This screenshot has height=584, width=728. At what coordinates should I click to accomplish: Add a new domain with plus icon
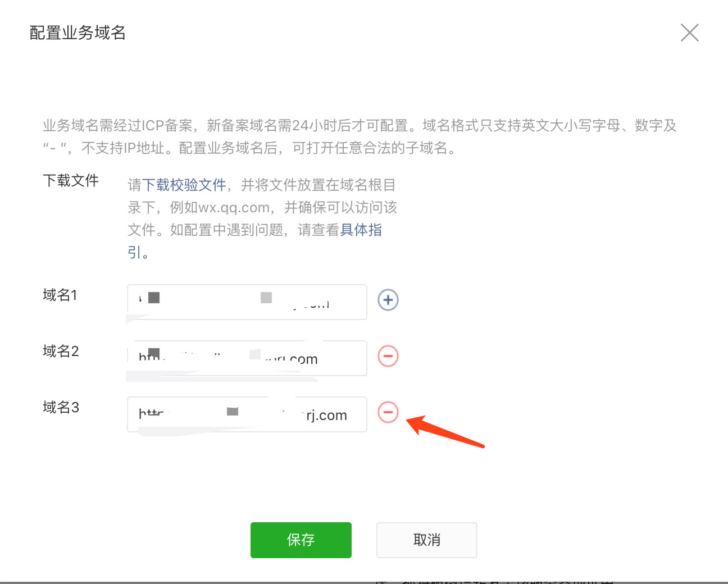point(388,300)
